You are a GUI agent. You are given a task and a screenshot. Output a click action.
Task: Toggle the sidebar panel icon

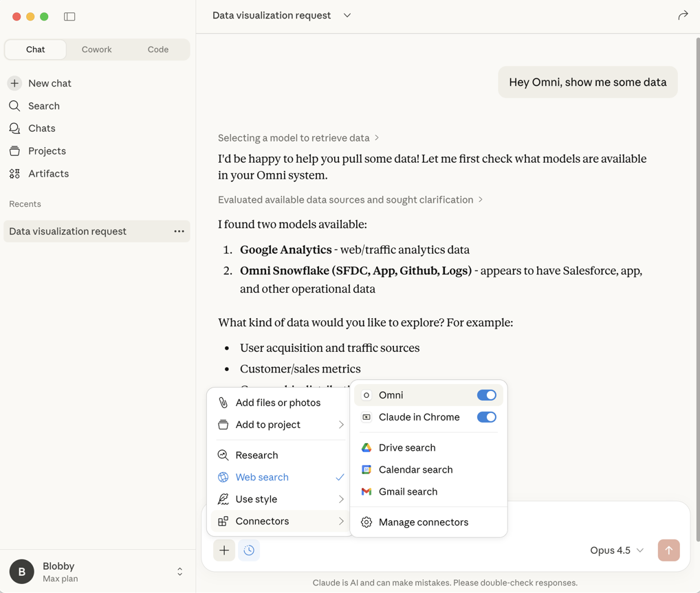coord(69,16)
